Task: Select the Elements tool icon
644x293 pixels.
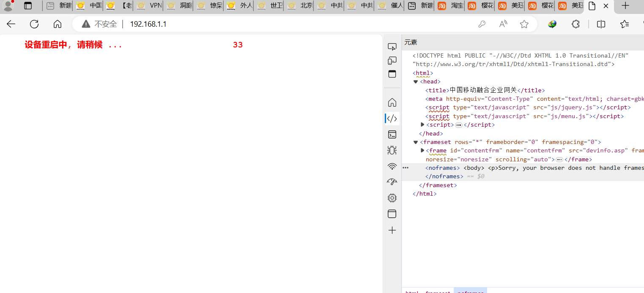Action: pos(392,119)
